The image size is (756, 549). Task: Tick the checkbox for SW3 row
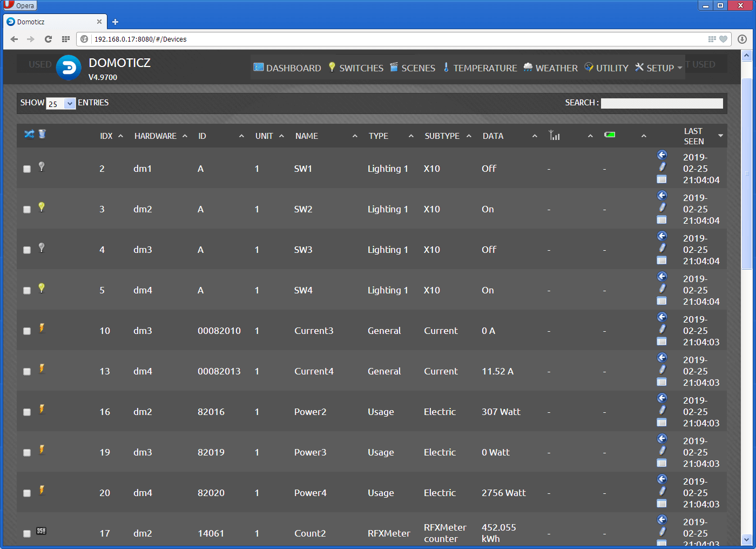(27, 250)
